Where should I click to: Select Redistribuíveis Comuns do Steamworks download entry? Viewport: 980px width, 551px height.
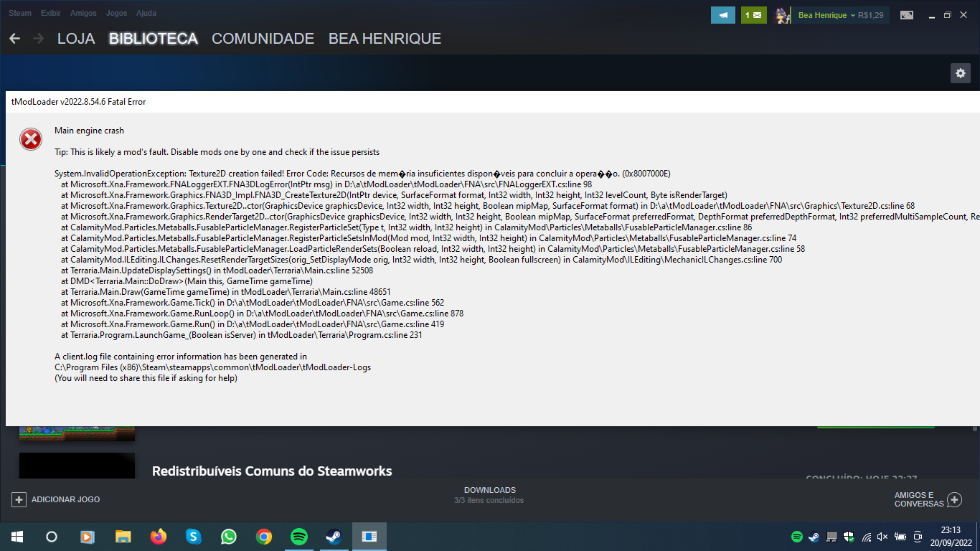(272, 471)
